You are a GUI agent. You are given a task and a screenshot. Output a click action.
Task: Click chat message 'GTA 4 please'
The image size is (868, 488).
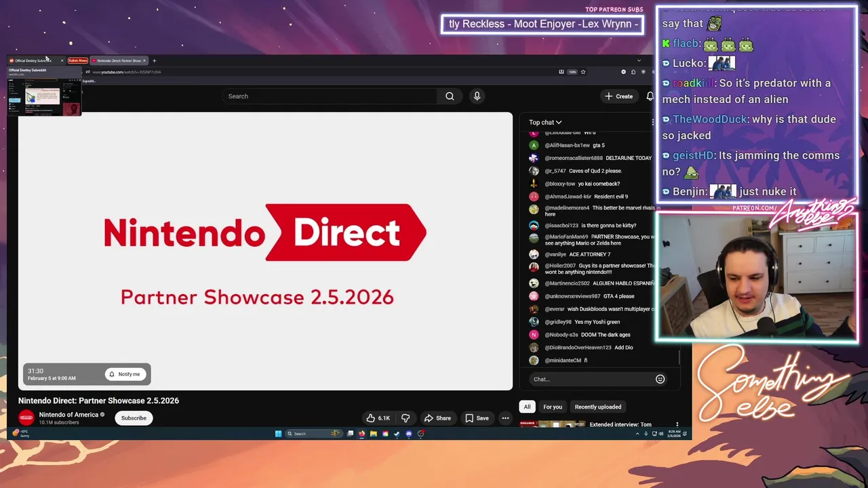tap(618, 296)
